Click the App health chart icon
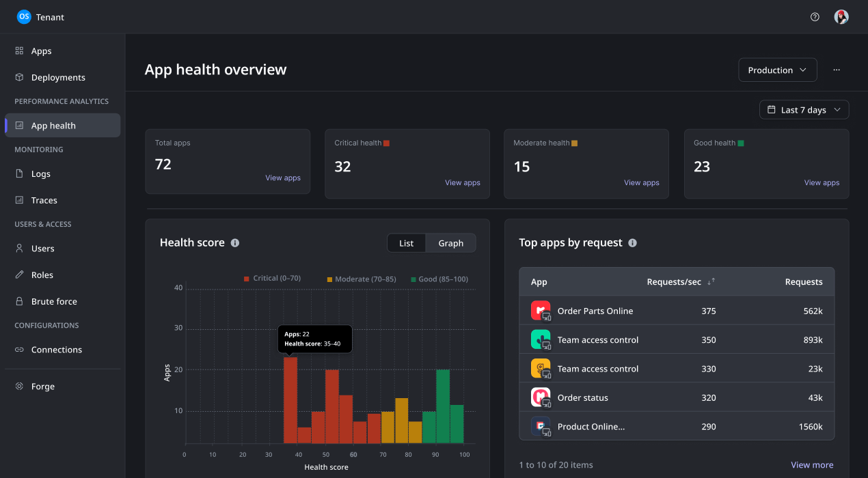Viewport: 868px width, 478px height. (x=19, y=126)
